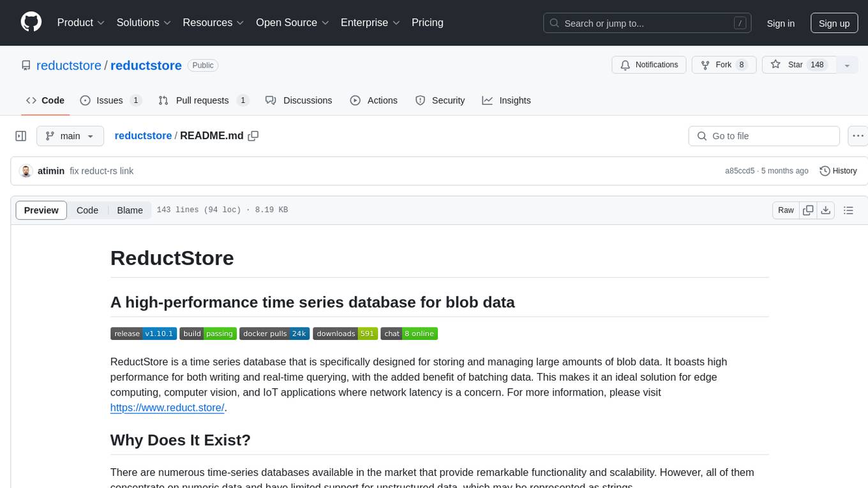
Task: Open the reductstore owner profile link
Action: point(69,65)
